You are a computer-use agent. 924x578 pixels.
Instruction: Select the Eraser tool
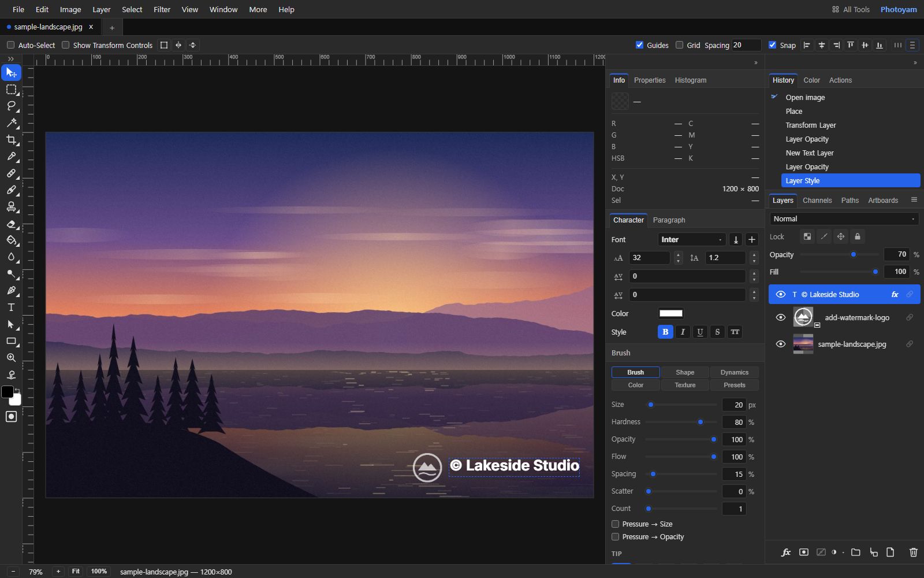[x=11, y=224]
